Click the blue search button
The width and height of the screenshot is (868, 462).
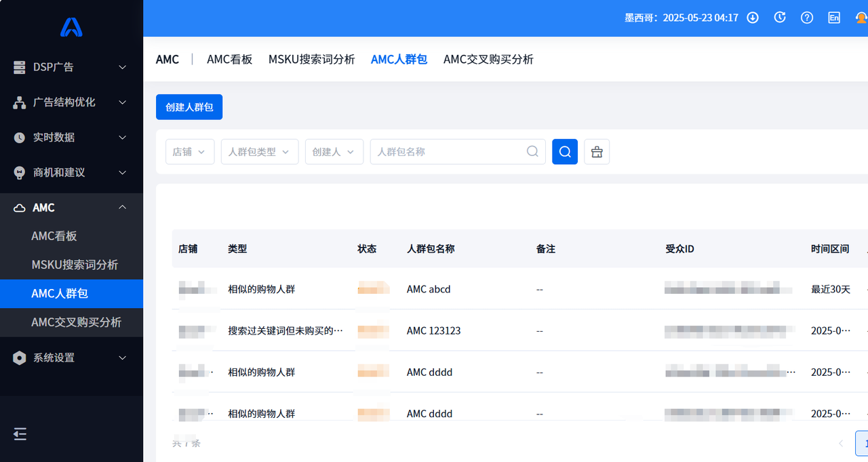click(565, 151)
